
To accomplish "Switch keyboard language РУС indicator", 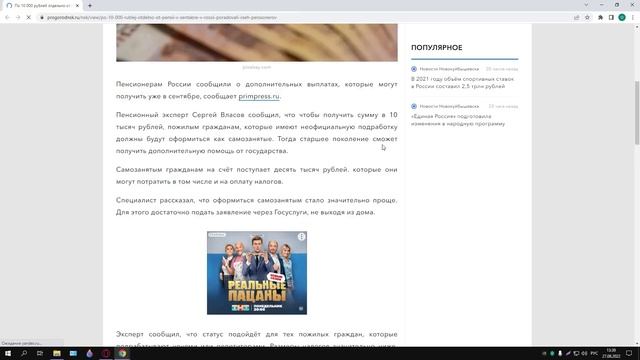I will pos(594,353).
